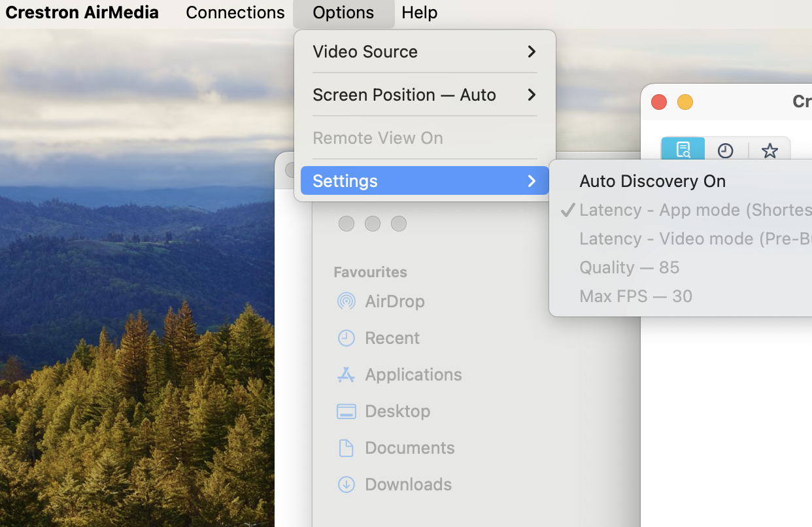Open the Connections menu
This screenshot has width=812, height=527.
click(x=235, y=12)
